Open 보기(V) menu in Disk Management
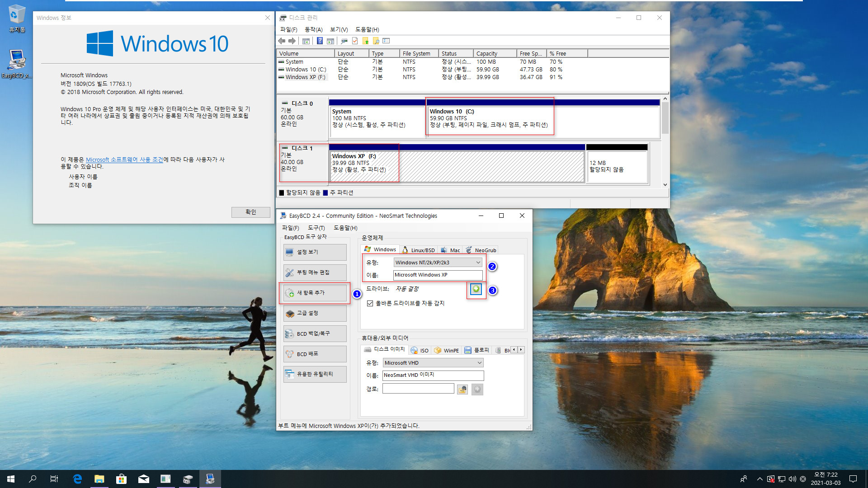 pyautogui.click(x=339, y=29)
